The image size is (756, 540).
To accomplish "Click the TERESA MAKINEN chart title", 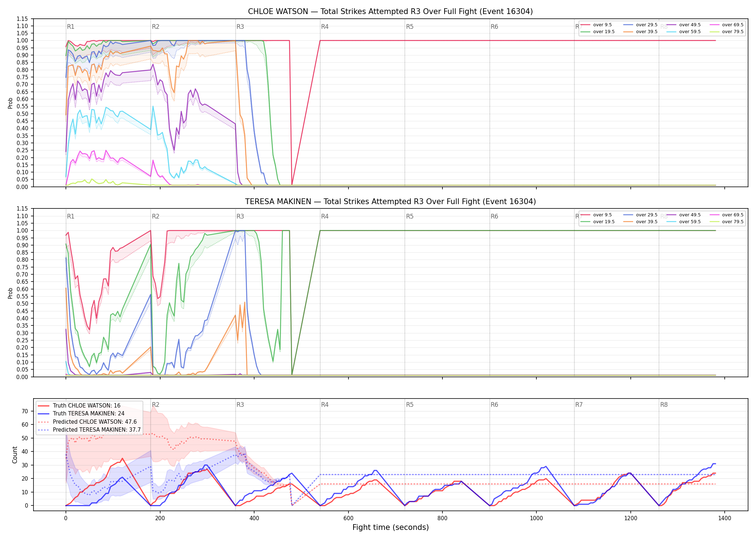I will (x=390, y=202).
